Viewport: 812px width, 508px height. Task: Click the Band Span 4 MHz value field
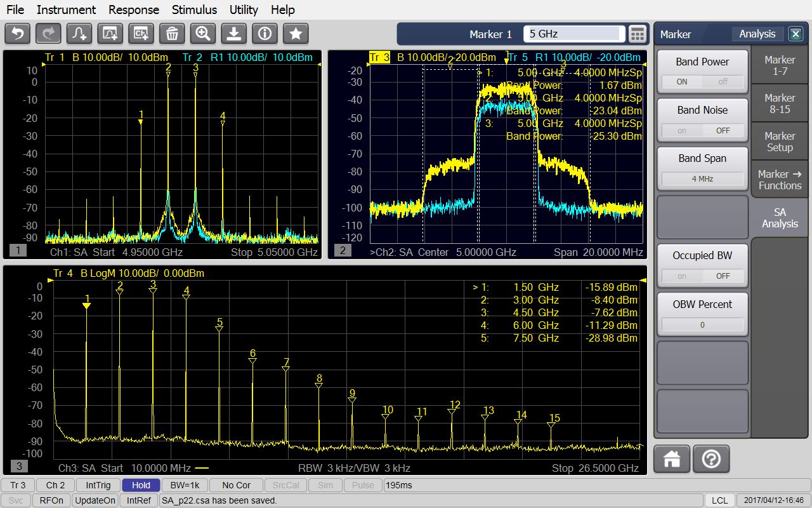pos(702,178)
